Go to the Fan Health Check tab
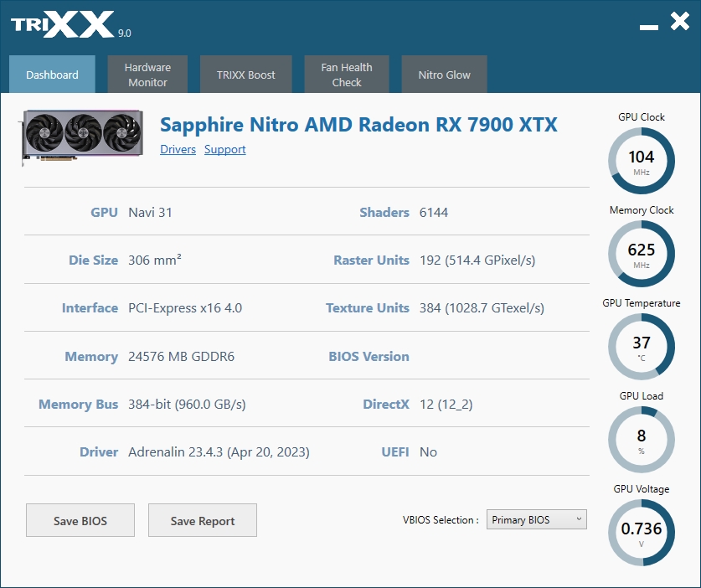The width and height of the screenshot is (701, 588). point(347,75)
